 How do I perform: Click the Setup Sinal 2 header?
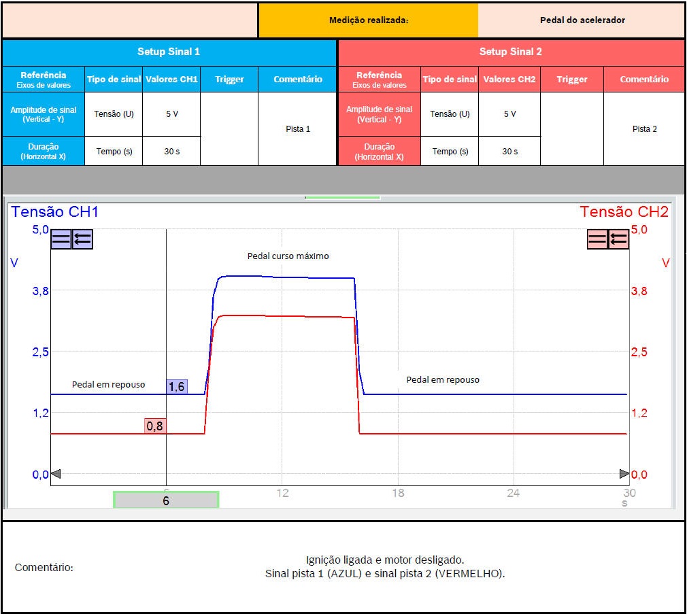(511, 52)
